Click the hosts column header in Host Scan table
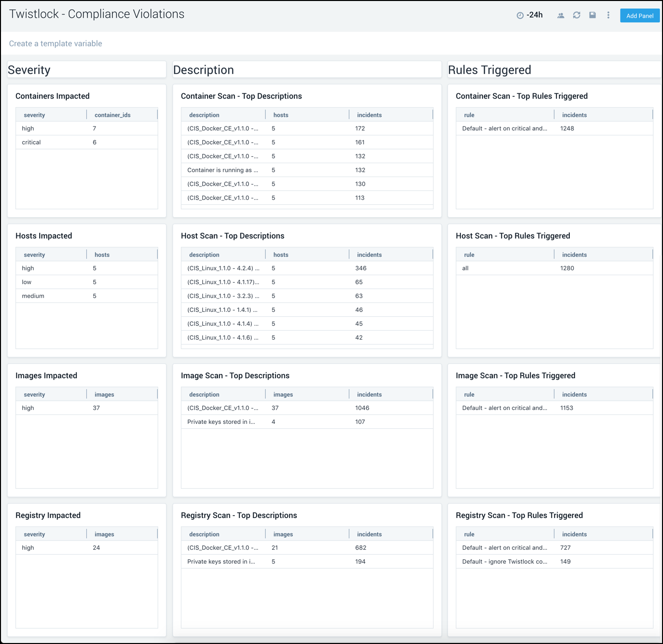This screenshot has width=663, height=644. click(280, 254)
